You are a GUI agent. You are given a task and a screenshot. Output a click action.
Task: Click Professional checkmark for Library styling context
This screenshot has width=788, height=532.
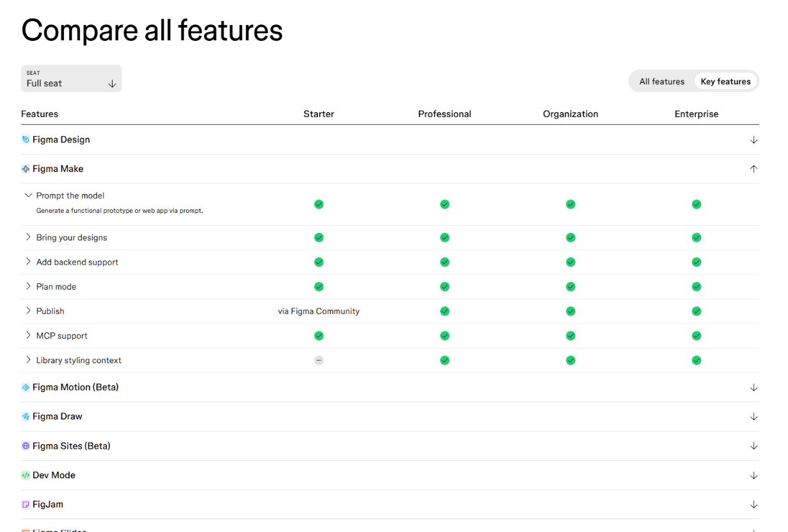click(445, 360)
